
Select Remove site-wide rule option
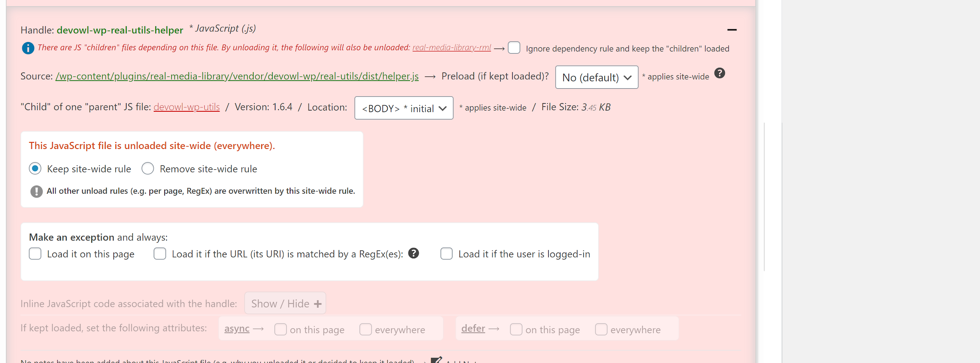148,169
